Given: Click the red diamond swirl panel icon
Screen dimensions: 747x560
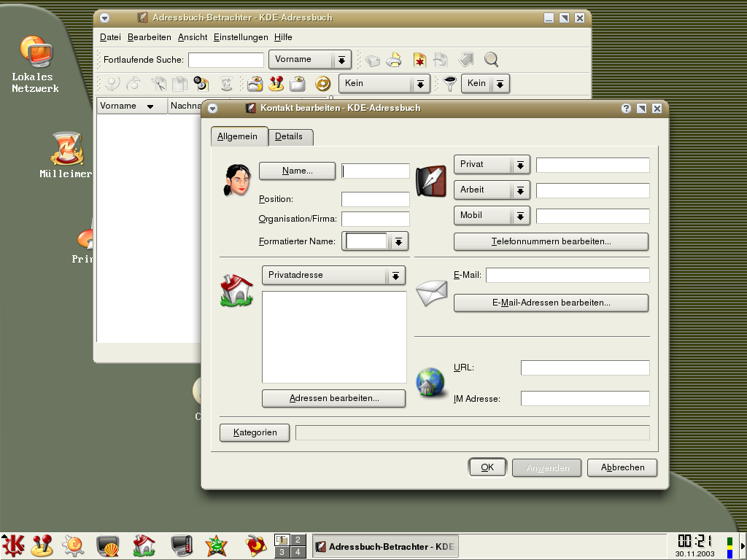Looking at the screenshot, I should [x=256, y=545].
